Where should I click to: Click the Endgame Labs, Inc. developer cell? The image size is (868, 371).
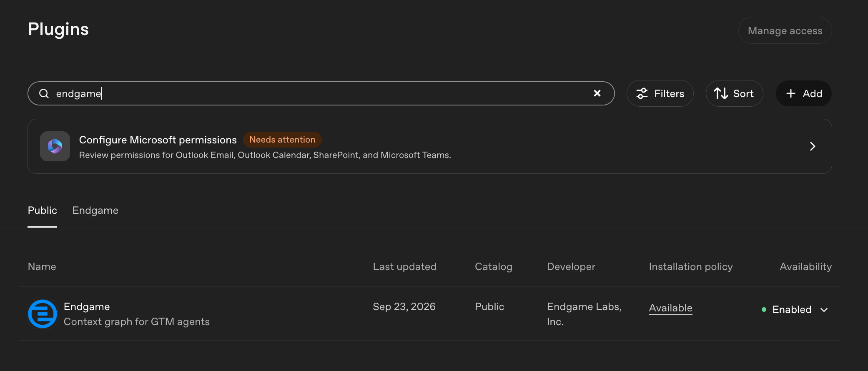pyautogui.click(x=585, y=314)
